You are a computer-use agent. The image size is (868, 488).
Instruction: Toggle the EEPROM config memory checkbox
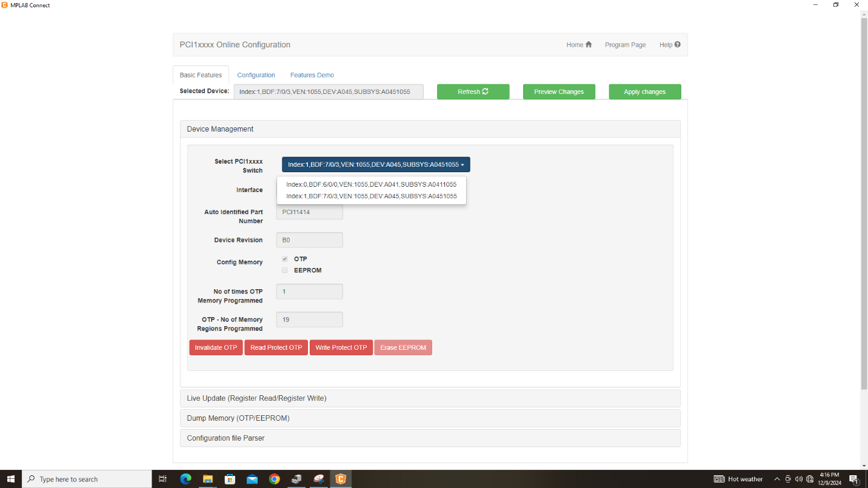(x=285, y=270)
